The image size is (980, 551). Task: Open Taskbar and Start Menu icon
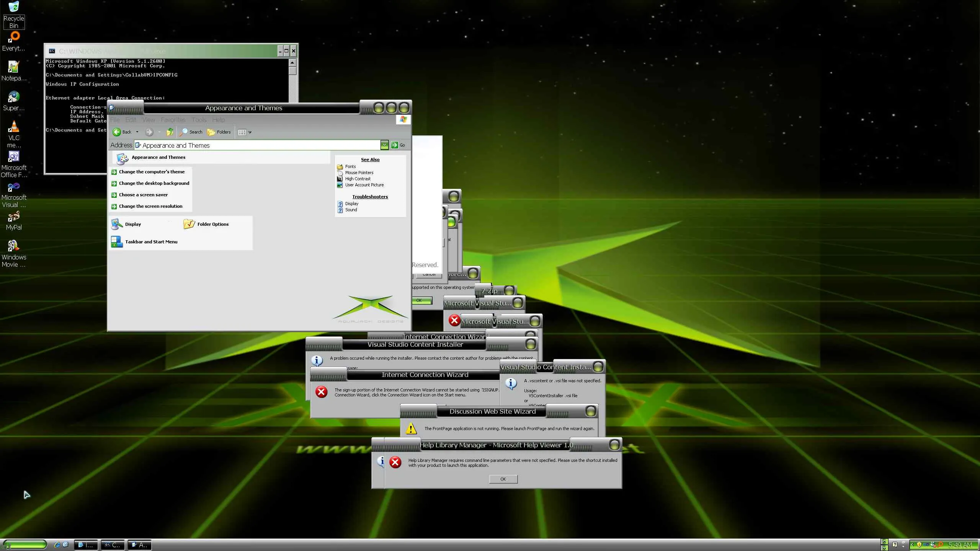click(117, 242)
